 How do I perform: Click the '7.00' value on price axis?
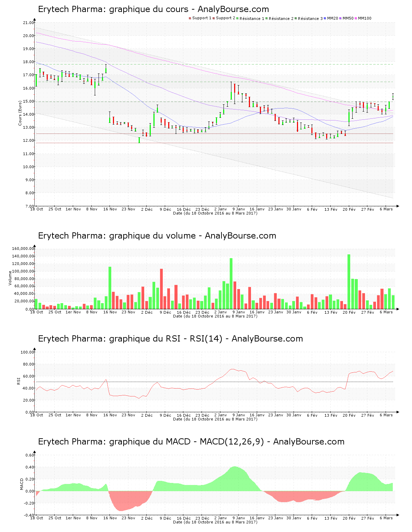[30, 206]
